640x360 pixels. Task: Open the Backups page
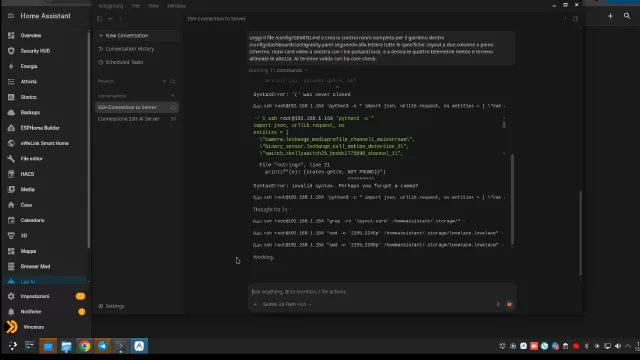point(45,112)
